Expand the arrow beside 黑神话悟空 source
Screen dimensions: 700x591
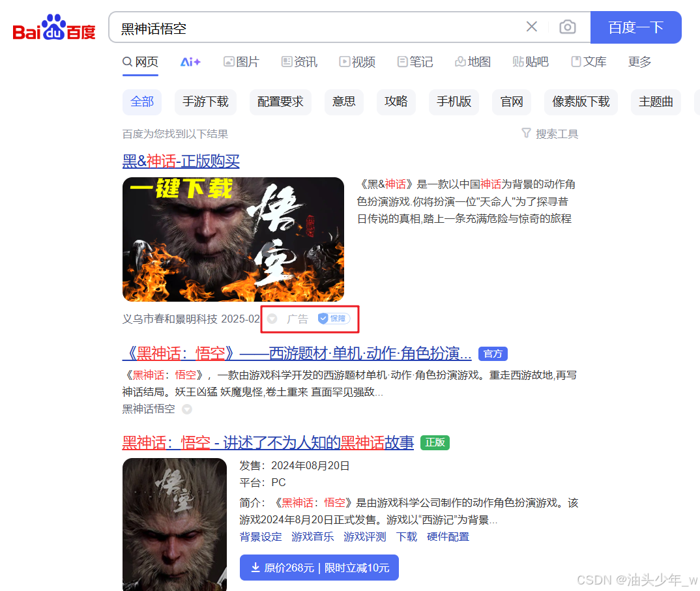pos(187,409)
